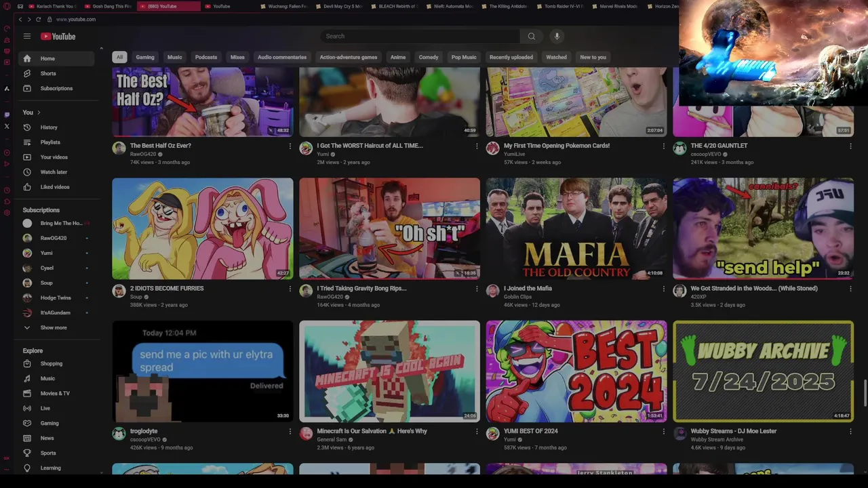Select the New to you filter chip
The height and width of the screenshot is (488, 868).
click(x=593, y=57)
